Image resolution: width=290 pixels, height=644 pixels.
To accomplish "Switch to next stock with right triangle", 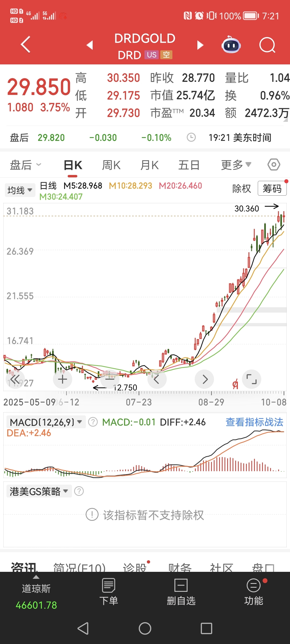I will click(200, 45).
